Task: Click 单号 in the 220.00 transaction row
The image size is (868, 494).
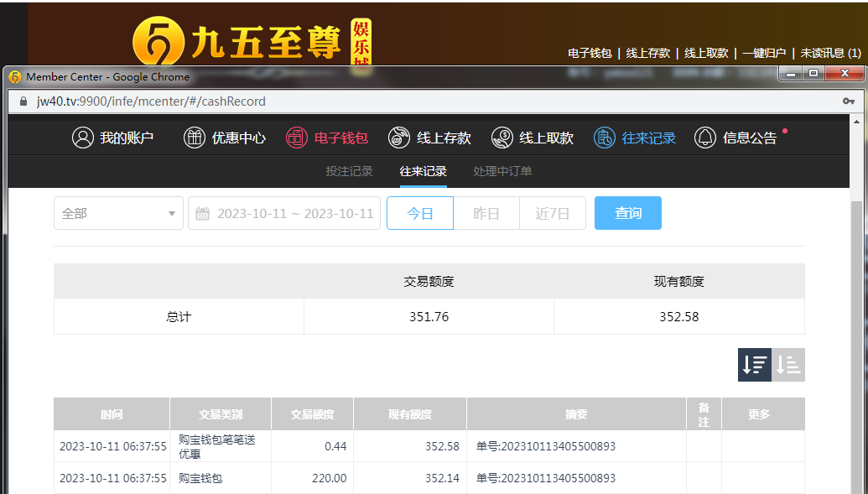Action: coord(546,478)
